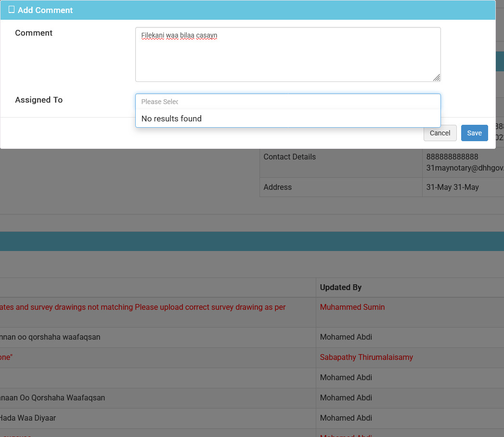The image size is (504, 437).
Task: Click the 'Add Comment' dialog title
Action: [45, 10]
